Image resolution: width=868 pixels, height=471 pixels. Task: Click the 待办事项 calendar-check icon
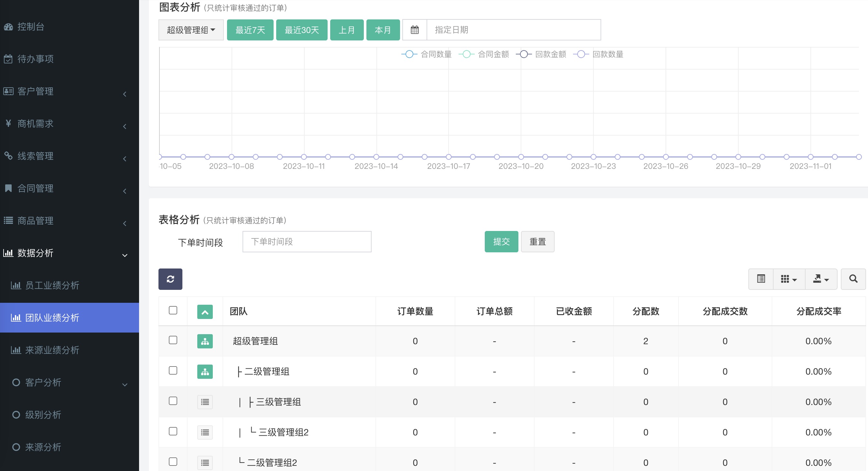[8, 59]
